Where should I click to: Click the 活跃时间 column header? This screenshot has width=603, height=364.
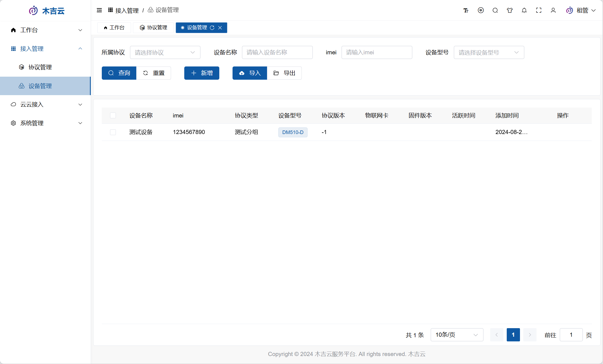click(464, 116)
